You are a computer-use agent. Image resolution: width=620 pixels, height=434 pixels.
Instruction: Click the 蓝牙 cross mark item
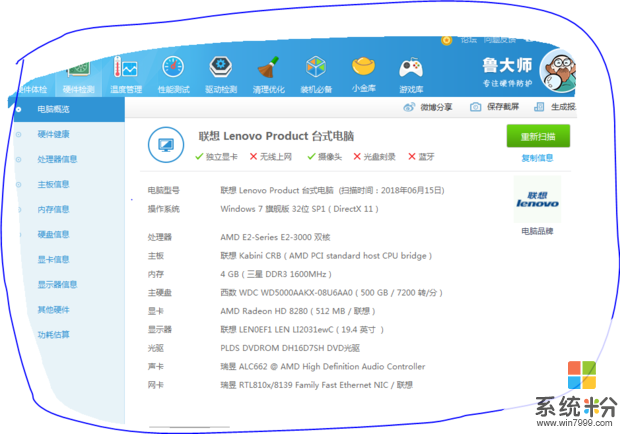(422, 157)
